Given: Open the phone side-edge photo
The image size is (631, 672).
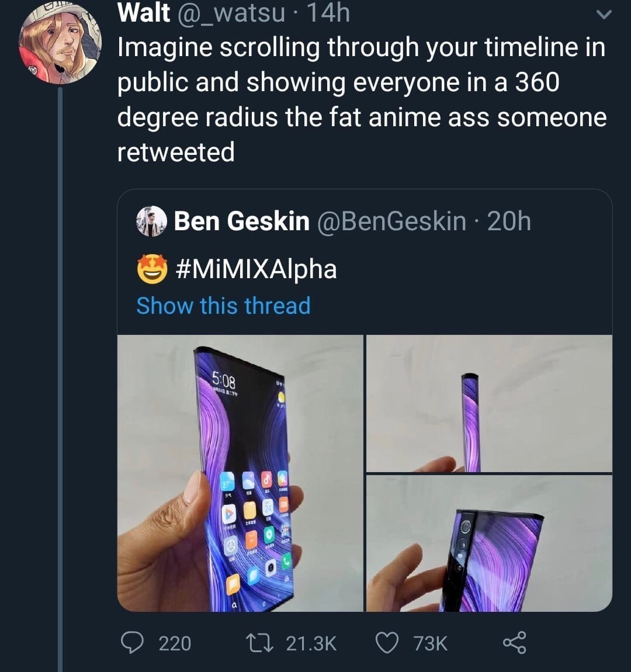Looking at the screenshot, I should [x=489, y=403].
